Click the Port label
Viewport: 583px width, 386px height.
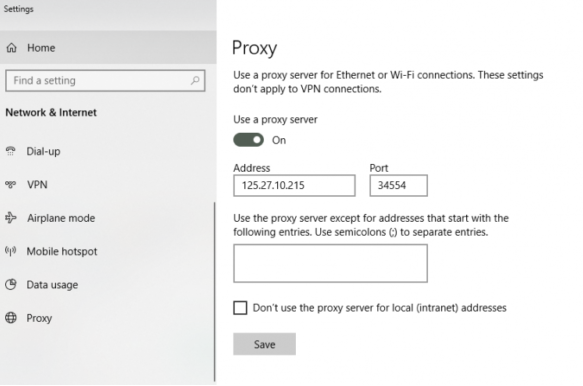tap(379, 168)
